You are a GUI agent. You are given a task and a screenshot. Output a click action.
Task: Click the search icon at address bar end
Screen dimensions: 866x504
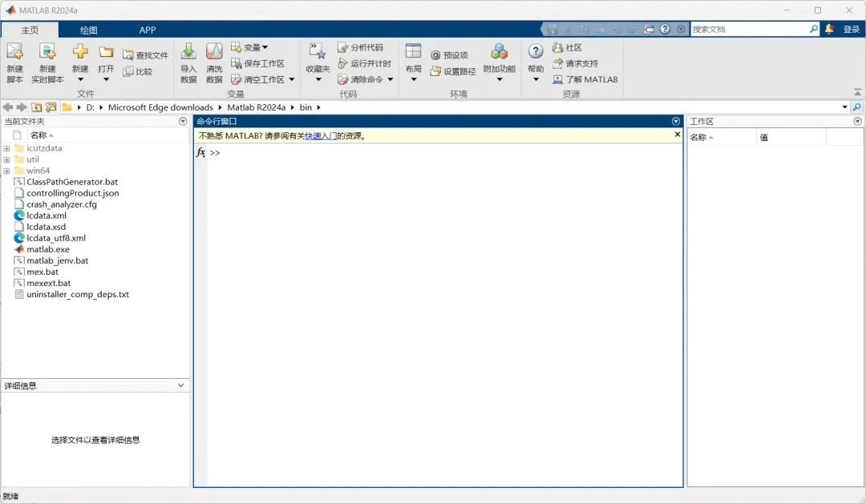[x=857, y=107]
